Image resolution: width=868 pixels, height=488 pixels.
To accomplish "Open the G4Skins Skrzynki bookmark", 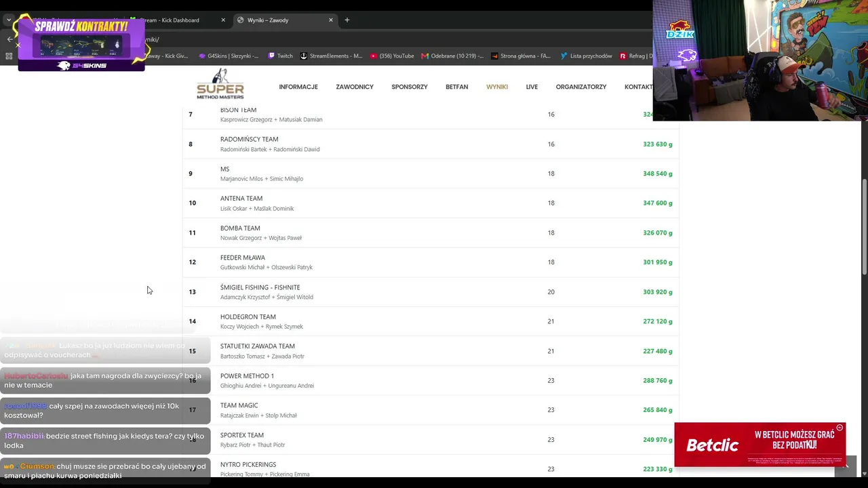I will pyautogui.click(x=229, y=56).
